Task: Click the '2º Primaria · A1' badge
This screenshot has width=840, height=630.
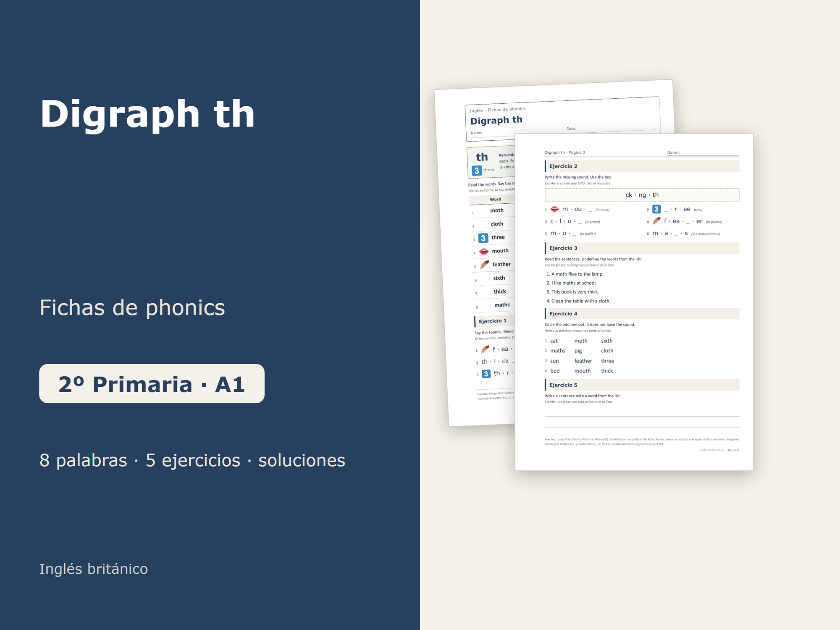Action: pos(152,383)
